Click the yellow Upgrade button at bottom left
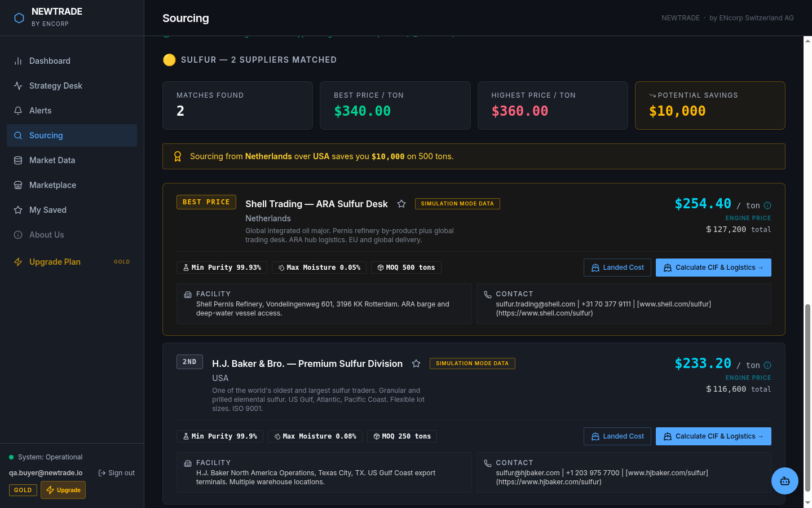812x508 pixels. pos(63,490)
